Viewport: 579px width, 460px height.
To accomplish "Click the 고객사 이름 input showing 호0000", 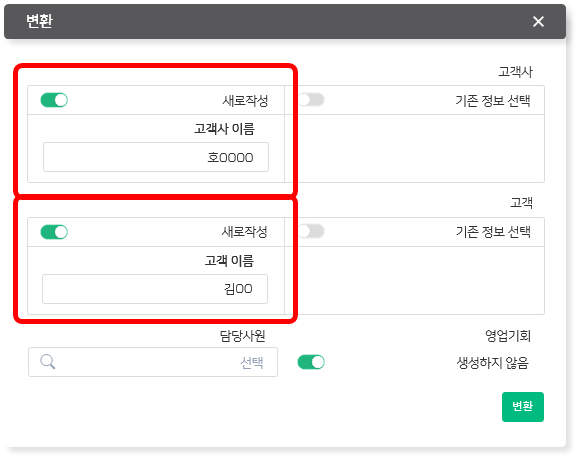I will pos(156,157).
